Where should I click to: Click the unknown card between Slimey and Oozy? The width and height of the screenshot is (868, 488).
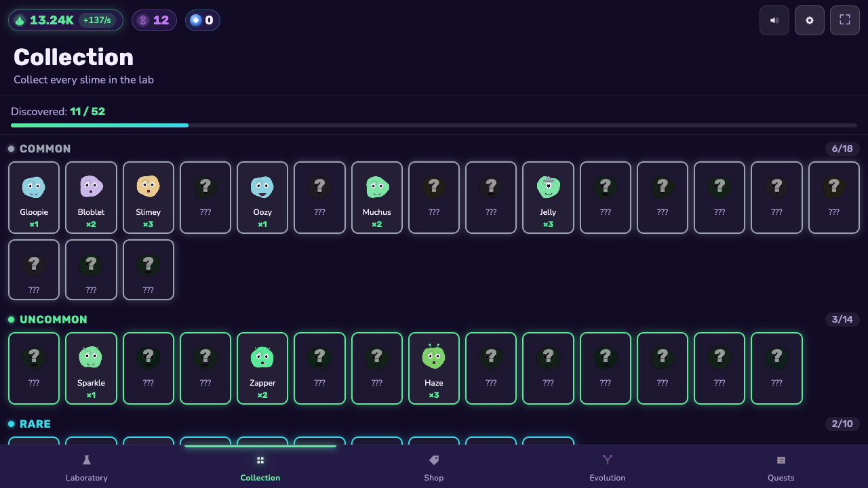click(205, 197)
